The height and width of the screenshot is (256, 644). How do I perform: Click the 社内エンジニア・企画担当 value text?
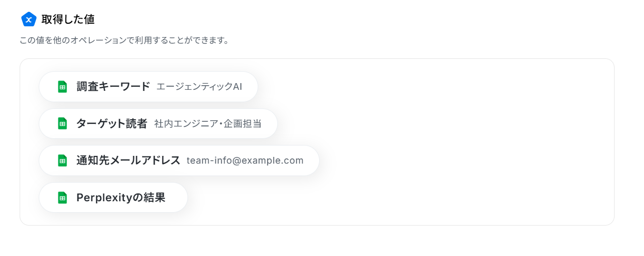pyautogui.click(x=208, y=123)
